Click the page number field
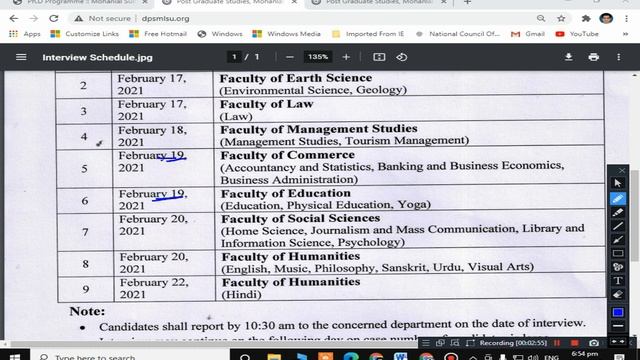The image size is (640, 360). click(x=234, y=57)
